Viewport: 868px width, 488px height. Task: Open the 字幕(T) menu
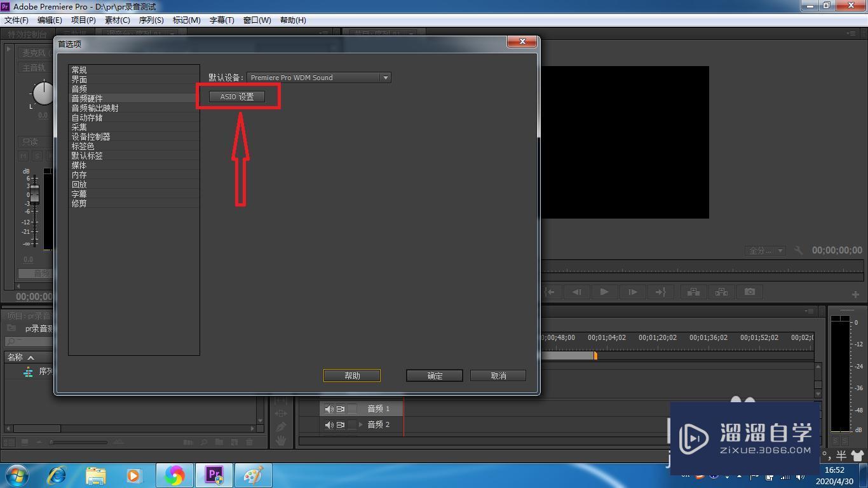click(222, 20)
